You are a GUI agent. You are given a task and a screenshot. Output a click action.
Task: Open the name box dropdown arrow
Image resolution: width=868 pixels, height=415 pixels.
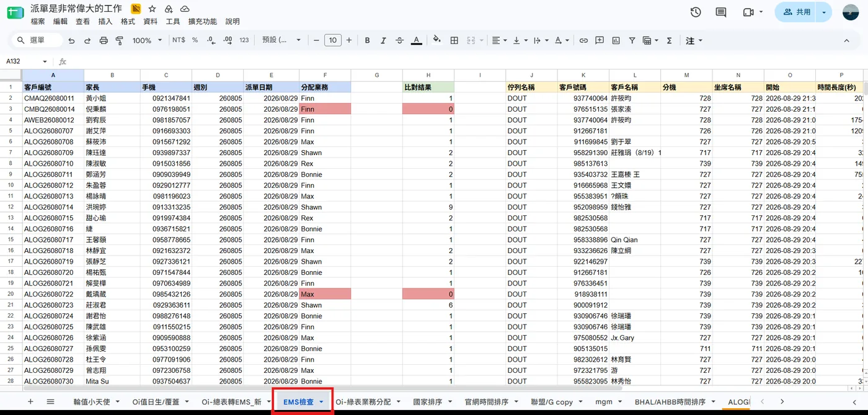45,61
